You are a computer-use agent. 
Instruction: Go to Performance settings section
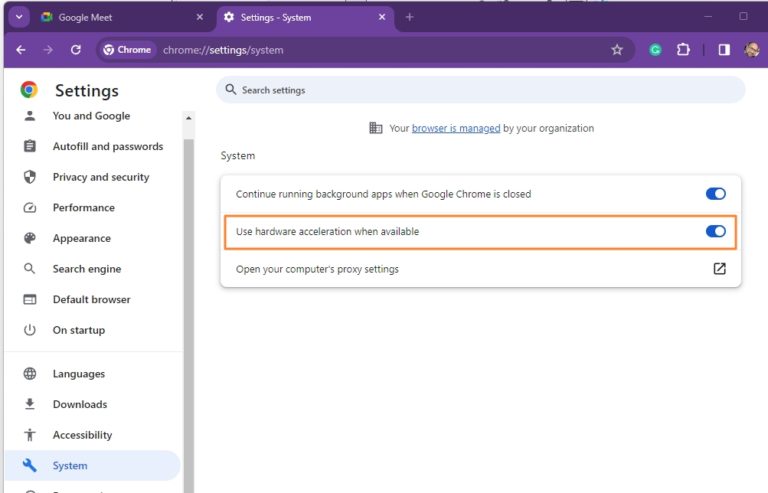coord(83,208)
